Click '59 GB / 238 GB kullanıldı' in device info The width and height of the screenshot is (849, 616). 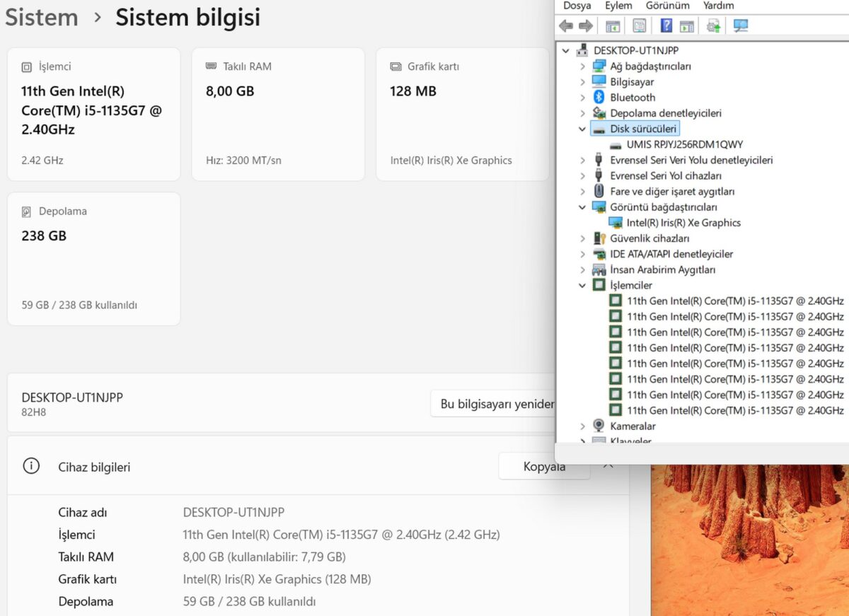tap(249, 602)
